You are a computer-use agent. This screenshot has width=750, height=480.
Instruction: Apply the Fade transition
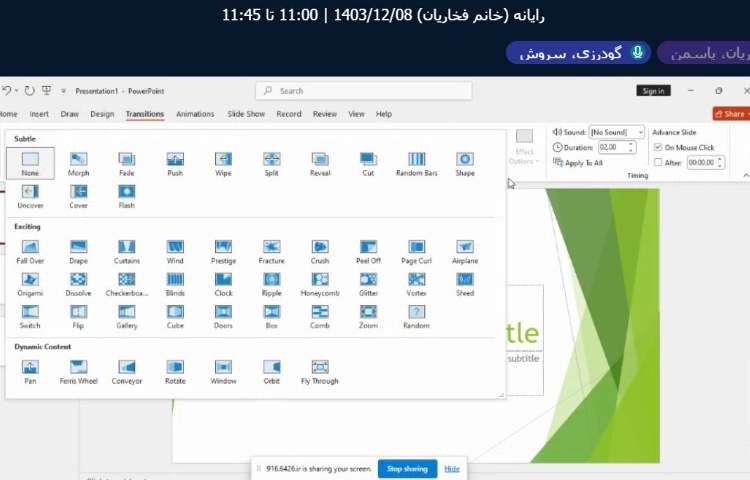coord(127,164)
